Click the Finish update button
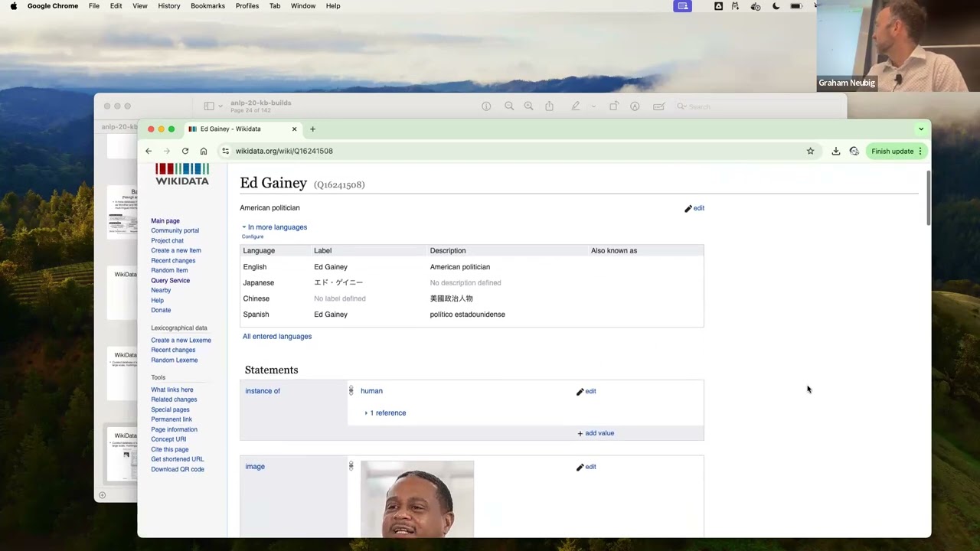The width and height of the screenshot is (980, 551). (897, 151)
